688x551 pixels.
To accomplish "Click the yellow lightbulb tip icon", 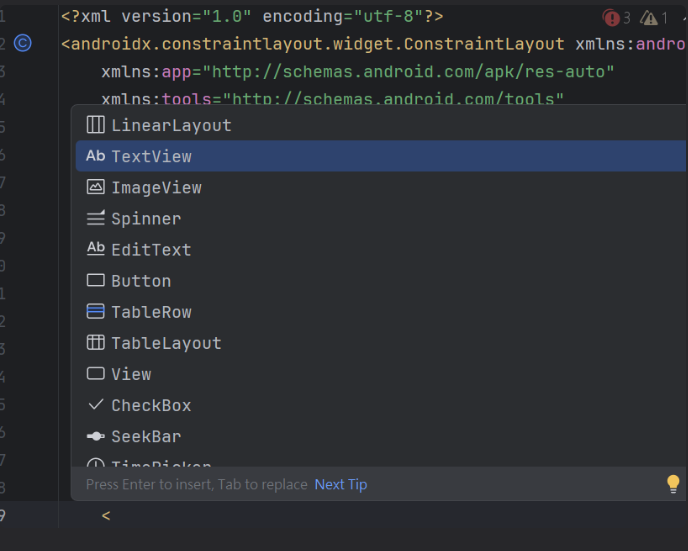I will tap(673, 484).
